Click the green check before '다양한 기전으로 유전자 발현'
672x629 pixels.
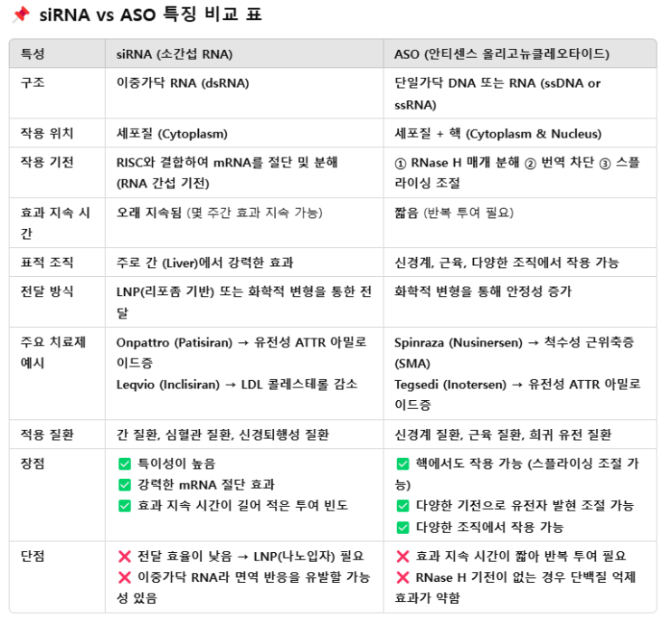[x=403, y=505]
